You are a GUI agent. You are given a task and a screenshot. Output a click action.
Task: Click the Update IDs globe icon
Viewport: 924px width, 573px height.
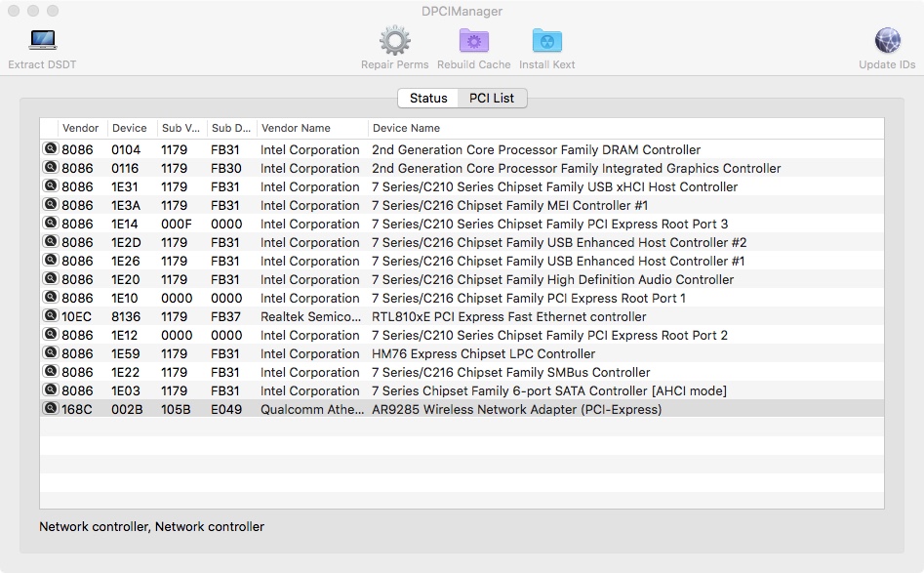[887, 41]
